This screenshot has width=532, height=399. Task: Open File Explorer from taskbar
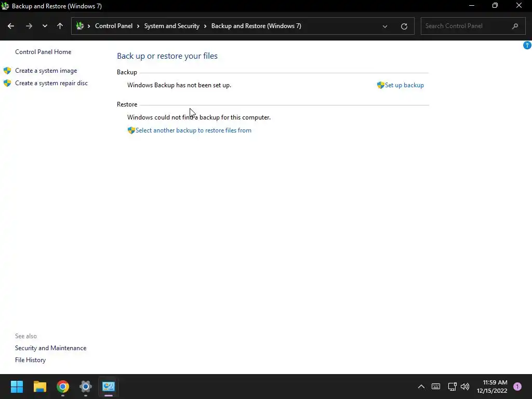(39, 387)
